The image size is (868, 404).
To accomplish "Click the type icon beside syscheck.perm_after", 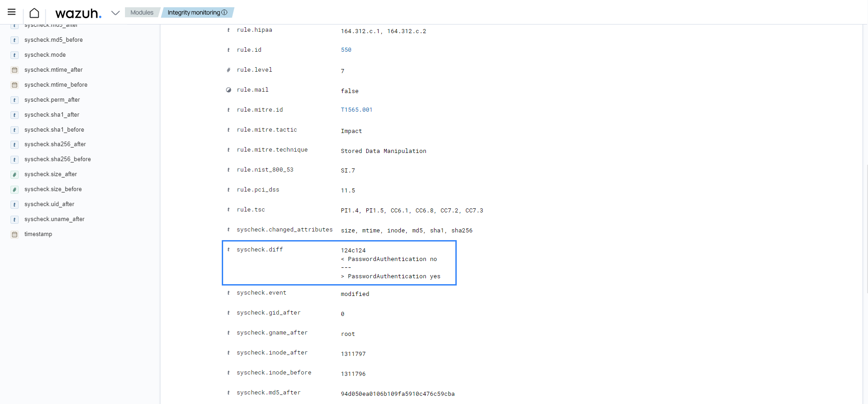I will tap(15, 100).
